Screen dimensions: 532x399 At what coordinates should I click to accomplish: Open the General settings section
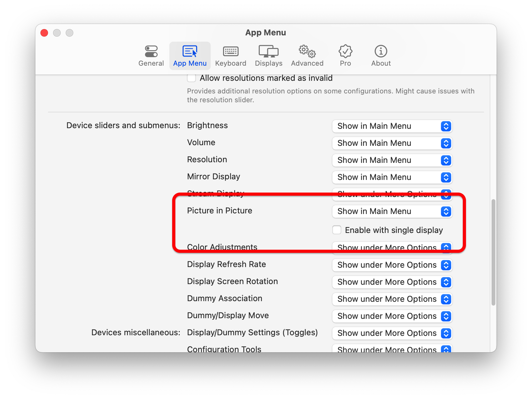[151, 56]
